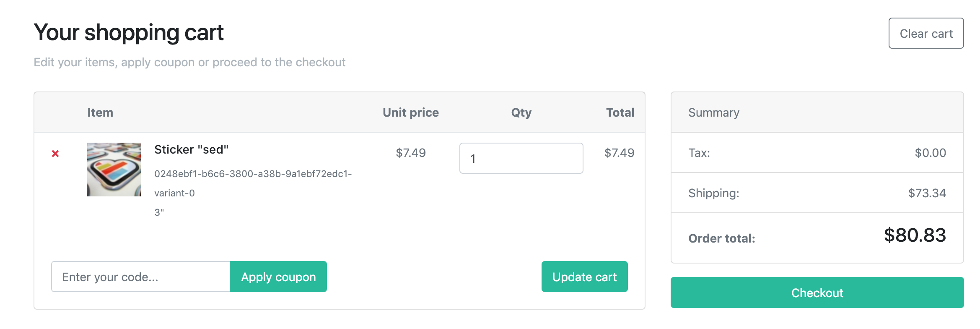The height and width of the screenshot is (329, 980).
Task: Click the product SKU text under the sticker name
Action: (253, 174)
